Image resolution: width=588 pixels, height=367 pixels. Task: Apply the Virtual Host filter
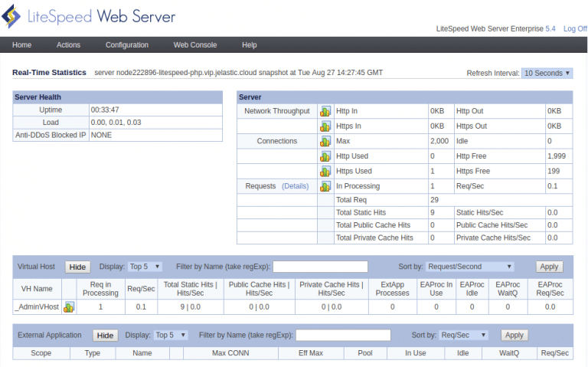click(x=549, y=267)
